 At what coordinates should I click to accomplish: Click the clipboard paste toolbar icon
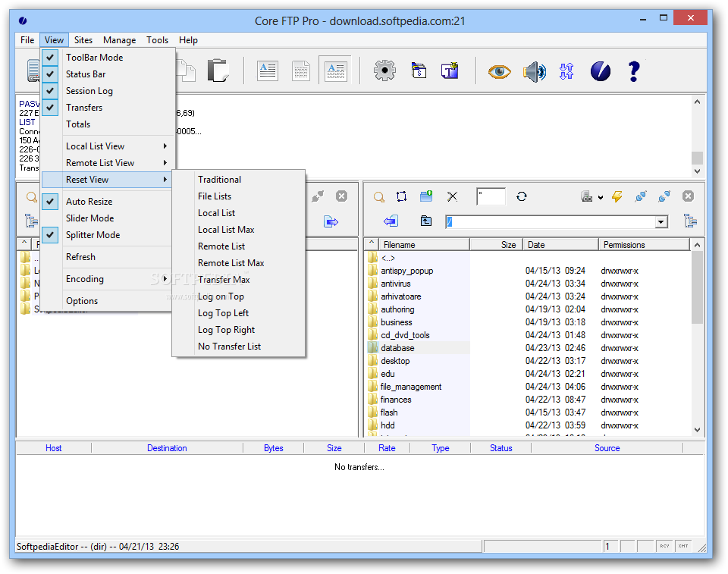(x=218, y=71)
